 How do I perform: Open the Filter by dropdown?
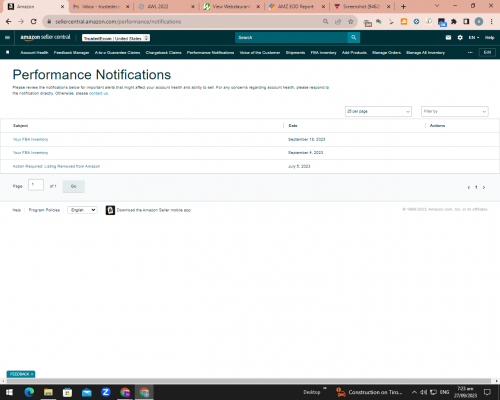pos(455,111)
